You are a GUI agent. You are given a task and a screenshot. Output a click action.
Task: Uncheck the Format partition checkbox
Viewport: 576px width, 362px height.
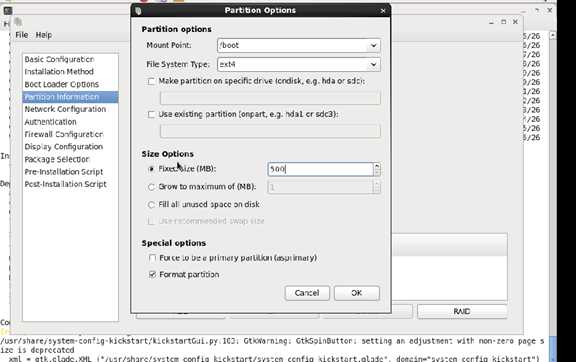152,275
